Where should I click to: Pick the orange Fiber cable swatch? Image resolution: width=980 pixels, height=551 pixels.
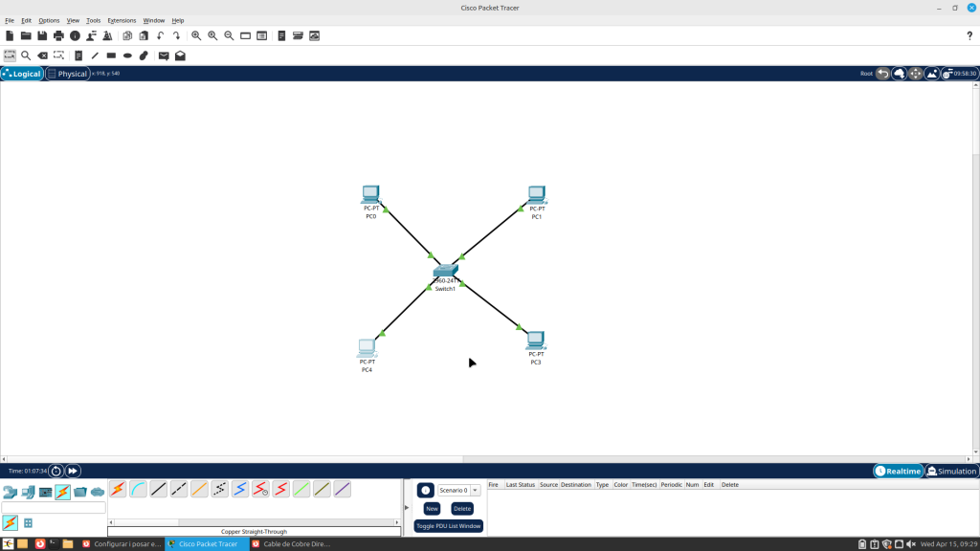tap(199, 490)
